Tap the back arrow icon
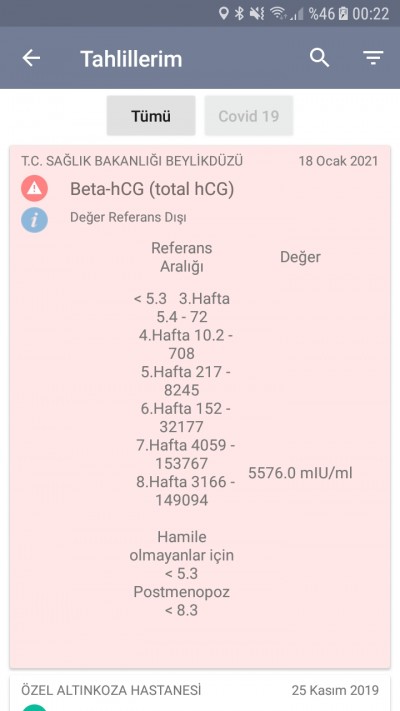The image size is (400, 711). pyautogui.click(x=31, y=58)
